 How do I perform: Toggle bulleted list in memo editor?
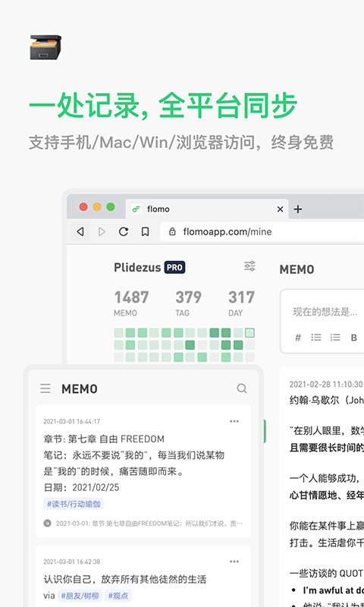click(x=316, y=338)
